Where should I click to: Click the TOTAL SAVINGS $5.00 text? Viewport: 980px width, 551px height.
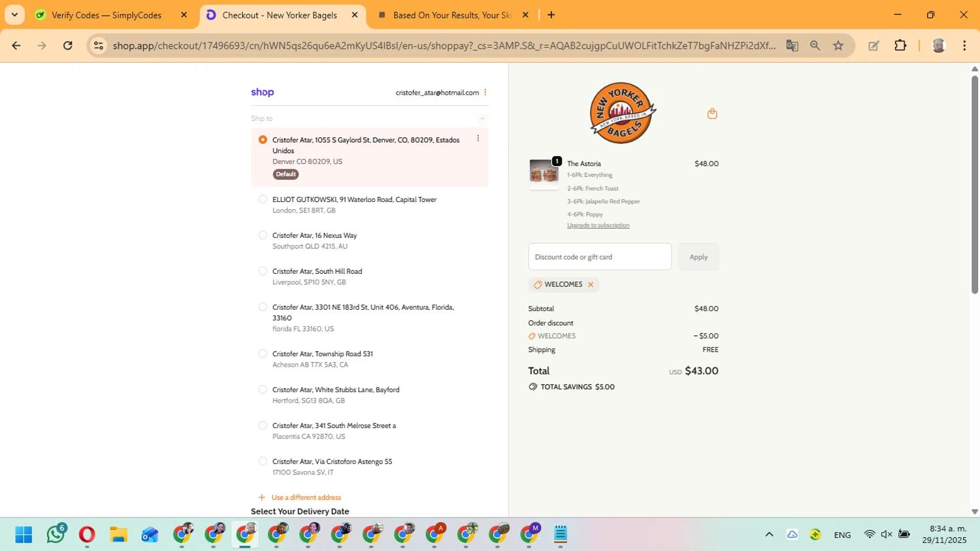point(578,387)
